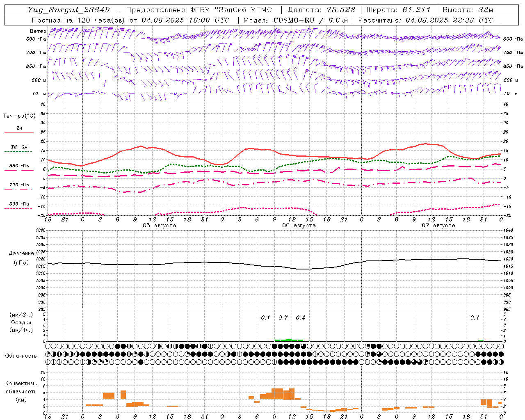Viewport: 525px width, 420px height.
Task: Select the model label COSMO-RU / 6.6км
Action: coord(311,20)
